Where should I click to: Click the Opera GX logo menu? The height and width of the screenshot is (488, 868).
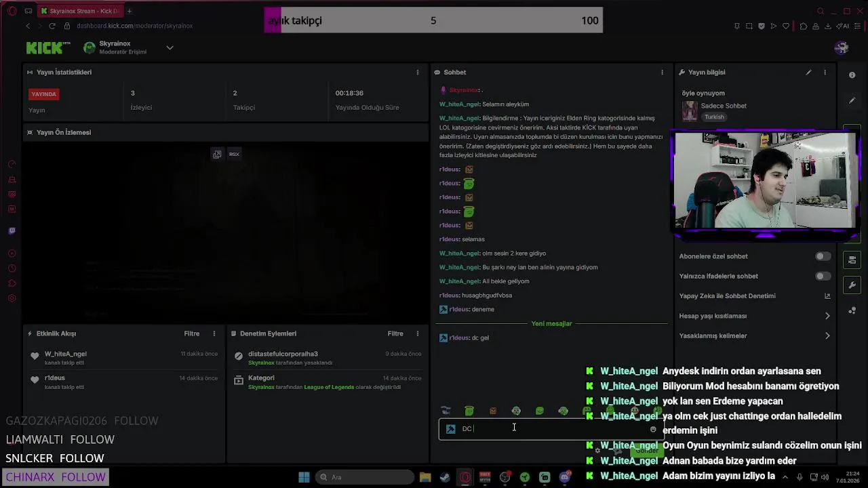click(x=11, y=11)
